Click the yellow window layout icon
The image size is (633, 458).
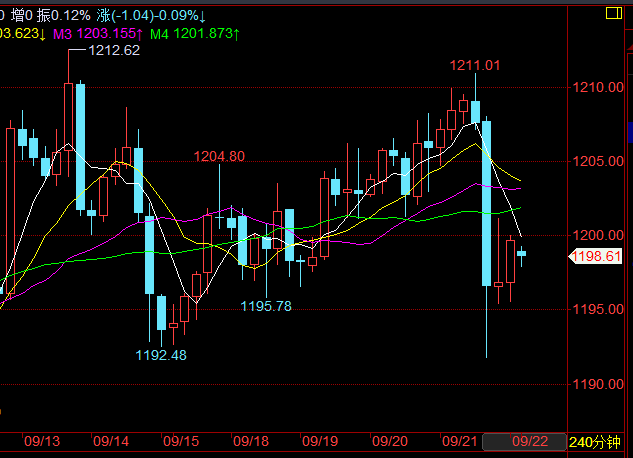point(614,13)
